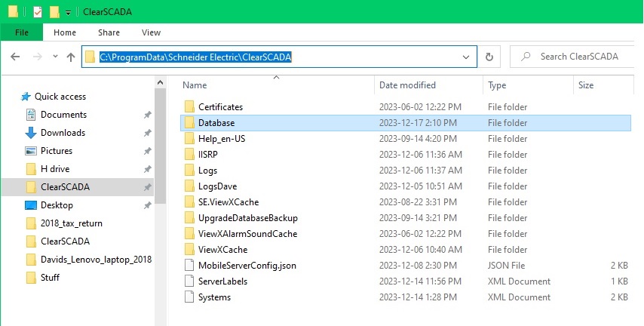Expand the address bar history dropdown
644x326 pixels.
click(466, 57)
